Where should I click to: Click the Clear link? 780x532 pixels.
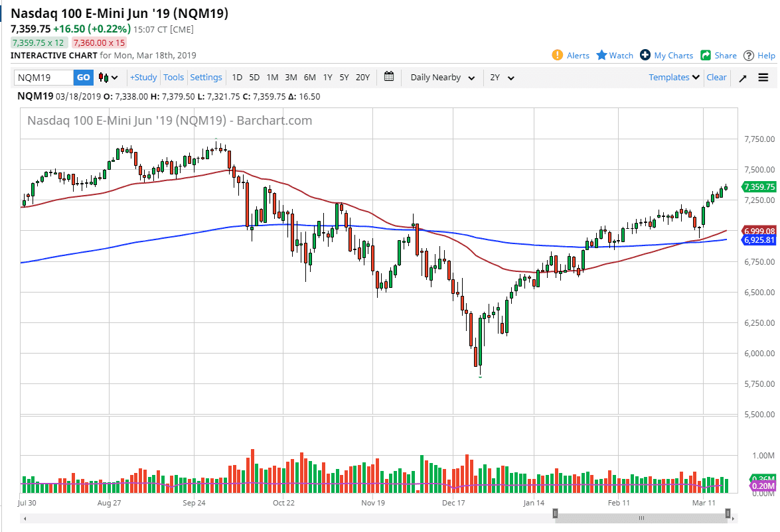tap(716, 78)
